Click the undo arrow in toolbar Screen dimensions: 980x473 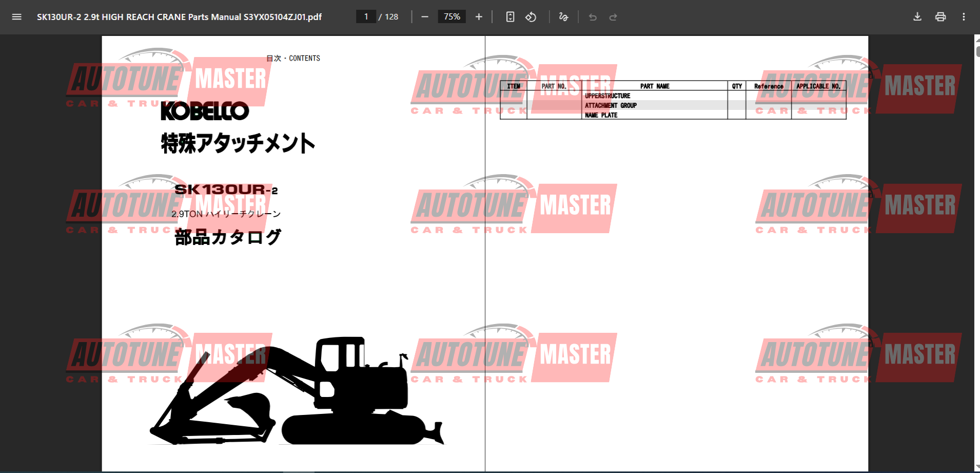593,17
